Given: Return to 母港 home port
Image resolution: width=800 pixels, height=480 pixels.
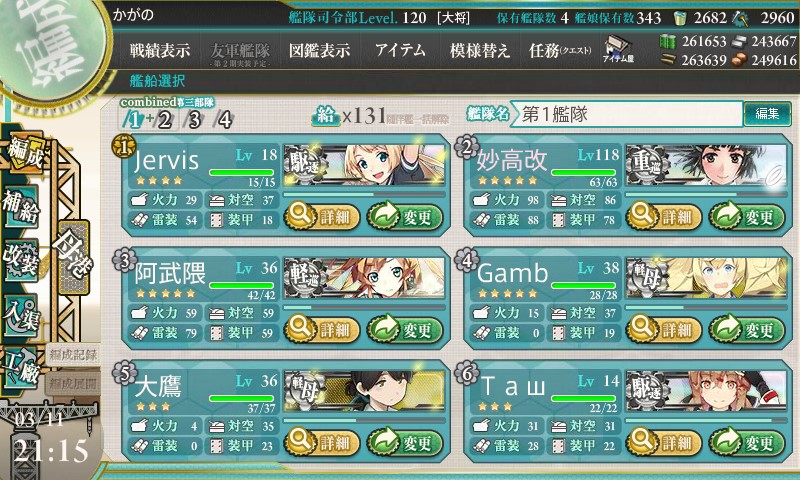Looking at the screenshot, I should [x=73, y=256].
